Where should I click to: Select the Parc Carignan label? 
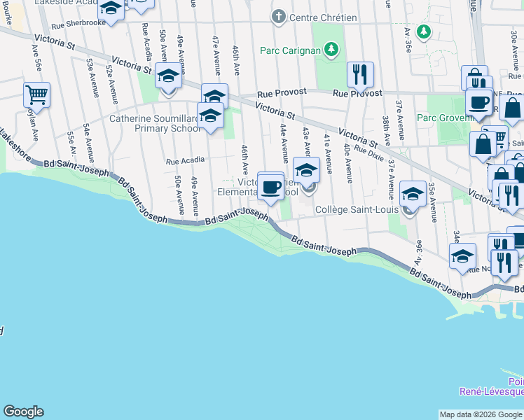(x=291, y=50)
